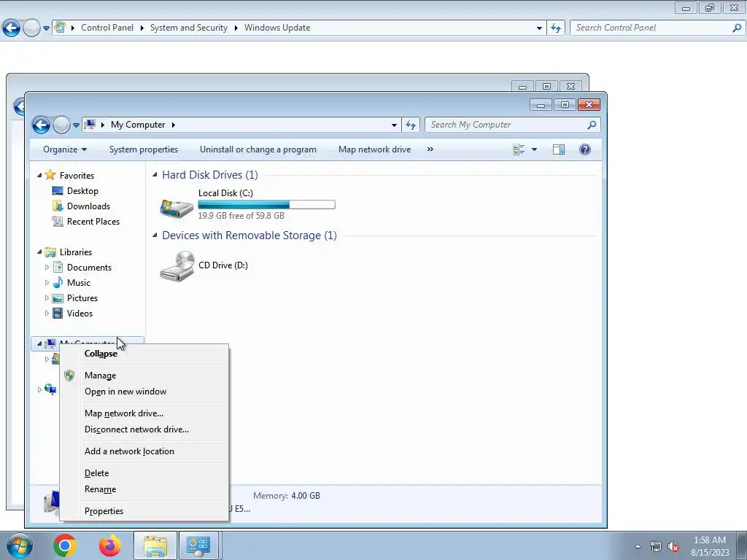Expand Videos library node

[x=47, y=314]
